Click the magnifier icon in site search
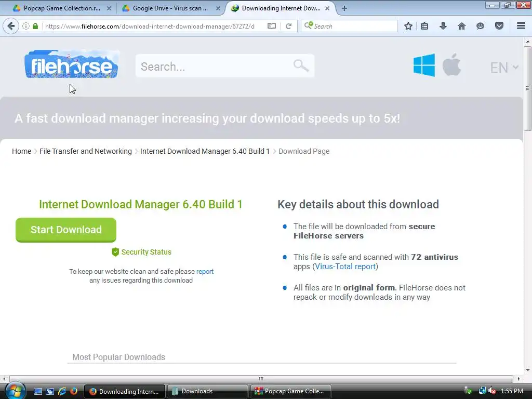Image resolution: width=532 pixels, height=399 pixels. pos(301,65)
